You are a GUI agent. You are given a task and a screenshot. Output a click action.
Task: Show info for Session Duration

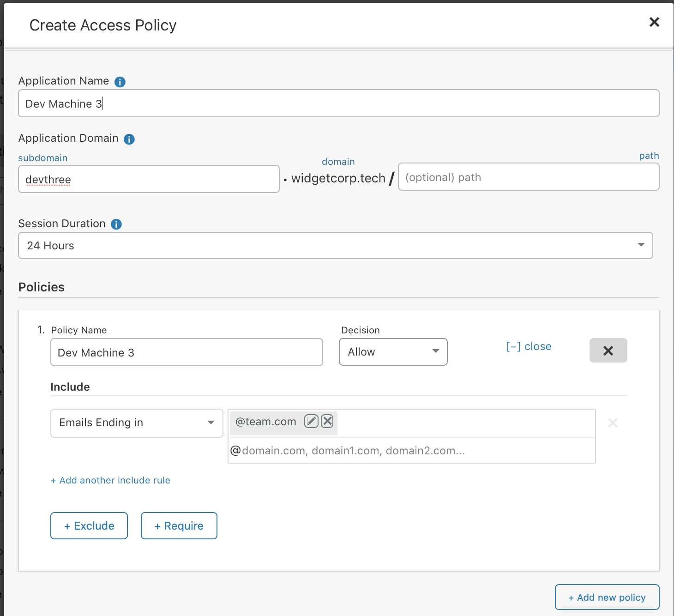point(116,224)
